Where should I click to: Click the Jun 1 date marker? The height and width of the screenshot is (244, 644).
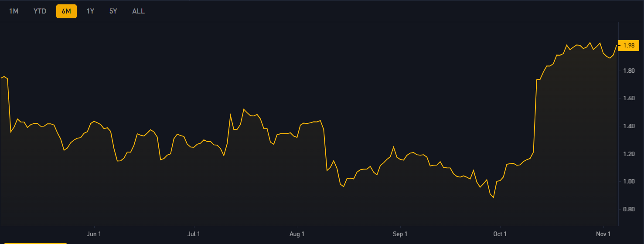click(94, 234)
